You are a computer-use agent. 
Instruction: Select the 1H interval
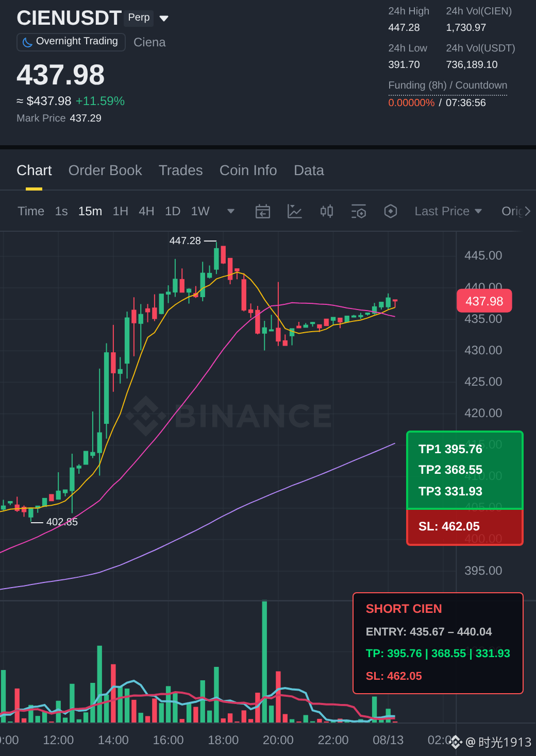pyautogui.click(x=121, y=211)
